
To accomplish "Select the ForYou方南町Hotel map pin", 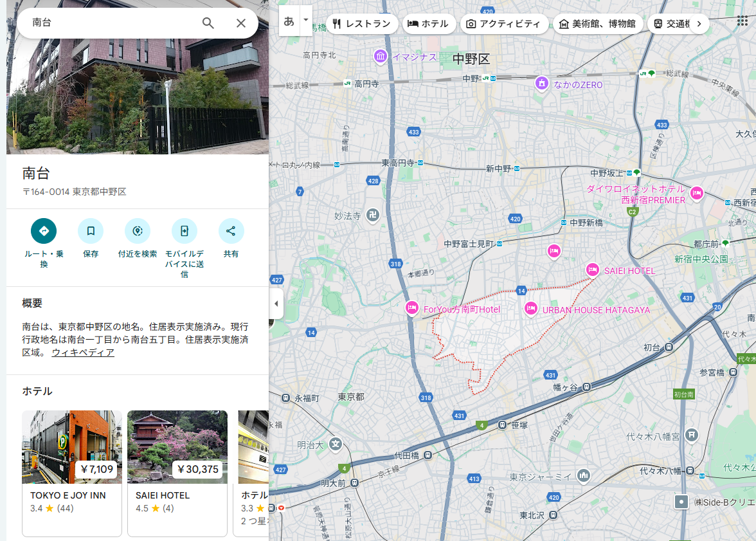I will click(x=411, y=307).
